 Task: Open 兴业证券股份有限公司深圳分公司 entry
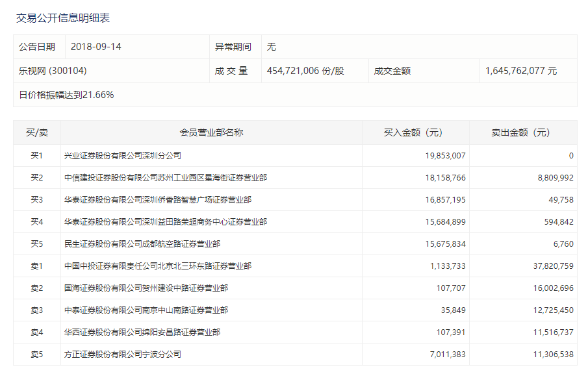click(x=122, y=156)
